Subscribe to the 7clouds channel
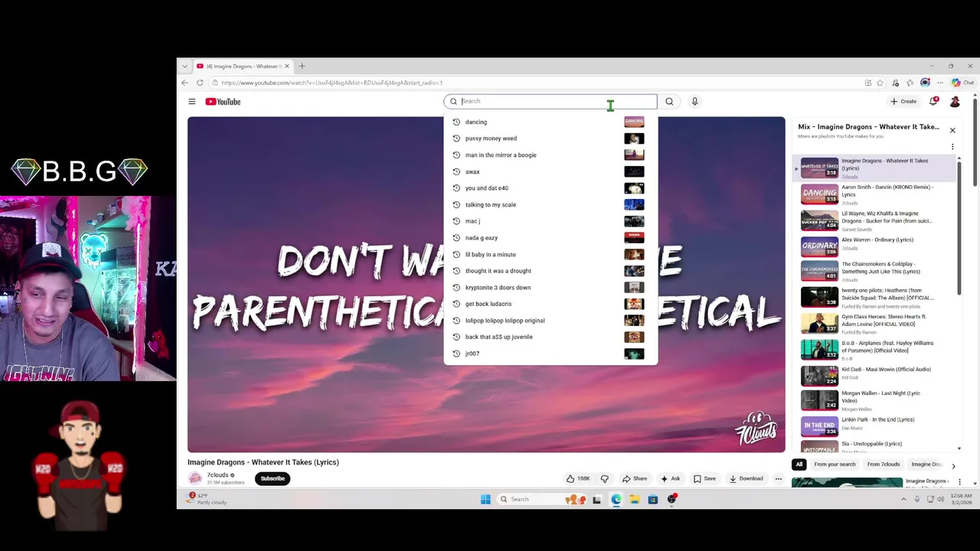980x551 pixels. 273,478
